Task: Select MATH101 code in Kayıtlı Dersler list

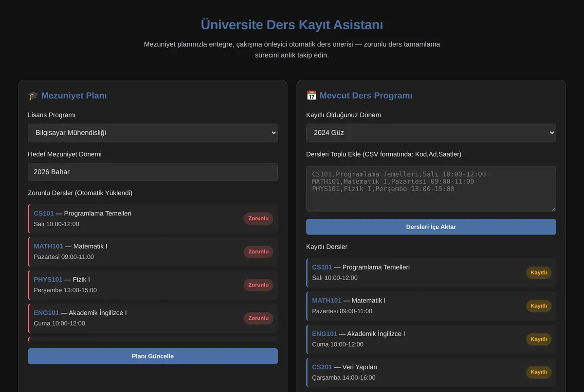Action: [327, 301]
